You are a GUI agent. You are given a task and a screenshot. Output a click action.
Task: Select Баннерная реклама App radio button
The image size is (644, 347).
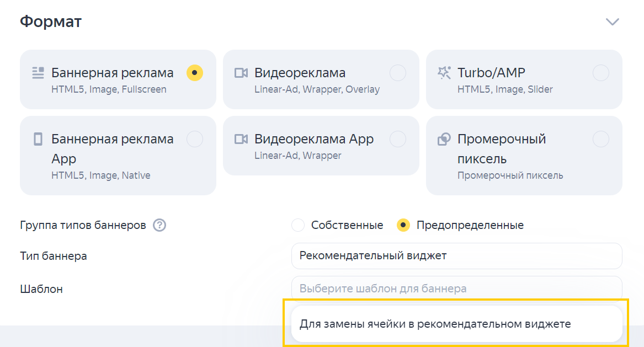tap(194, 139)
